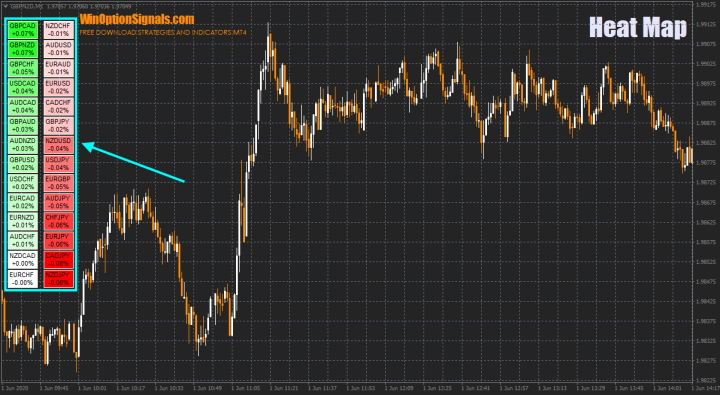Open the GBPCHF +0.05% tile
The image size is (720, 395).
pyautogui.click(x=22, y=68)
